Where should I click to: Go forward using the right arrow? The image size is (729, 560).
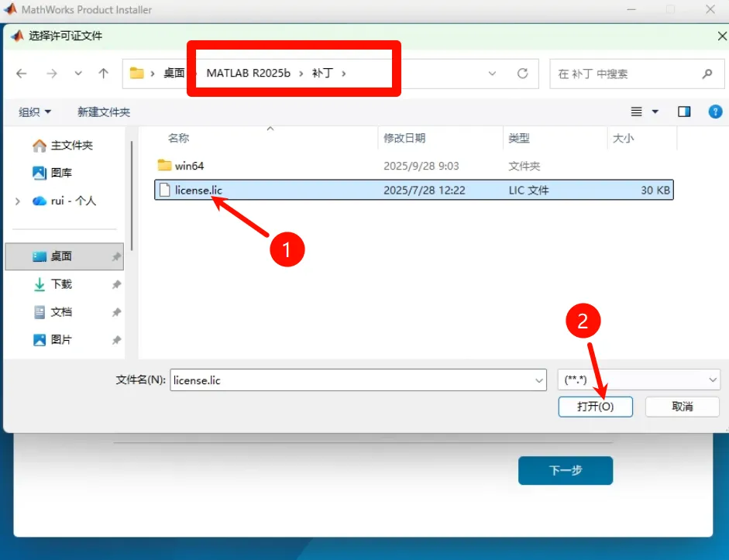click(x=52, y=74)
